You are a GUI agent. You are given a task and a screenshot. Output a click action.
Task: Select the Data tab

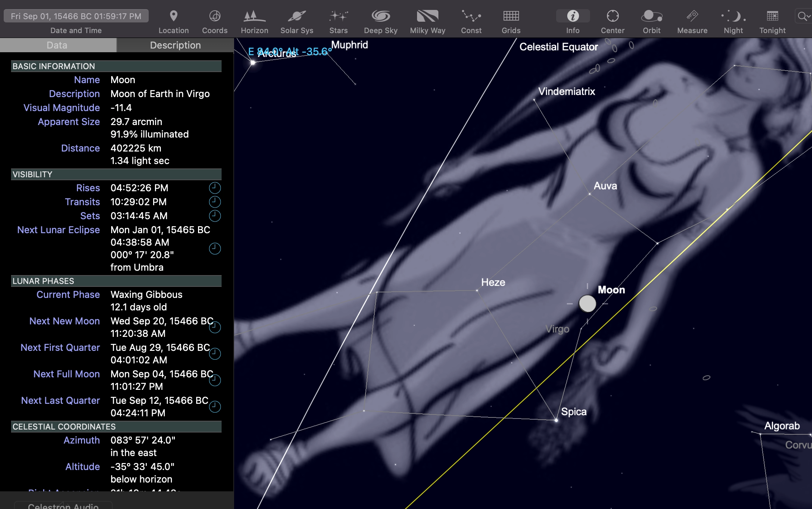point(57,45)
